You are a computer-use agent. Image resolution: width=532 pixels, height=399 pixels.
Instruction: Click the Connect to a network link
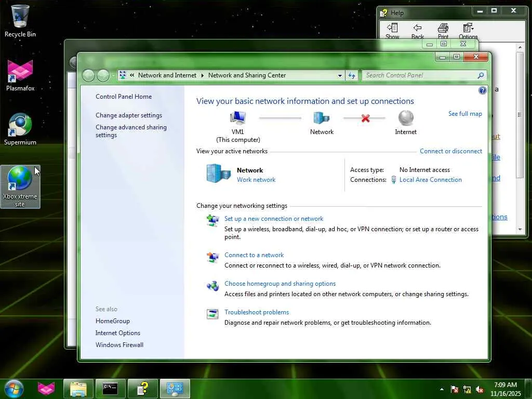click(x=254, y=255)
